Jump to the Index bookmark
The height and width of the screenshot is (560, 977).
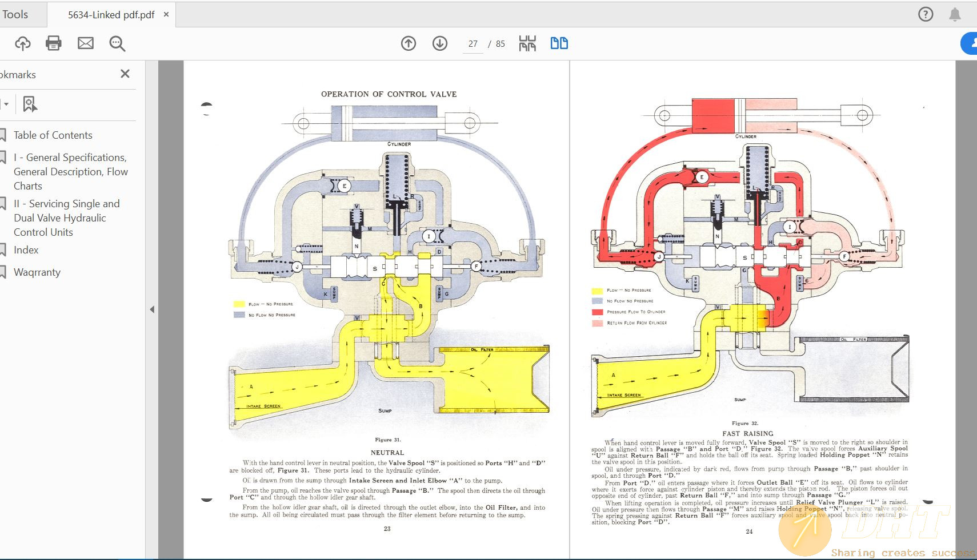[x=26, y=250]
